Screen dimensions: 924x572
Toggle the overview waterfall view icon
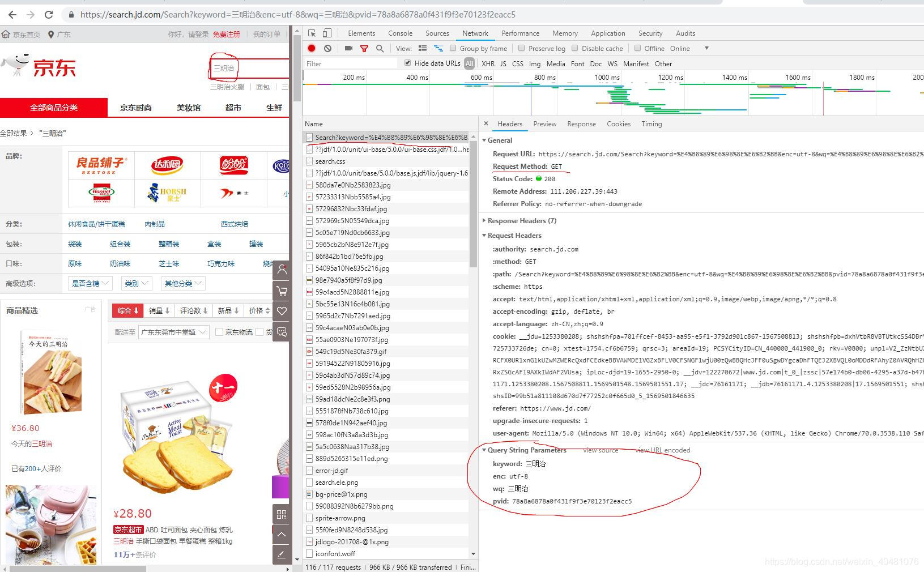(438, 48)
